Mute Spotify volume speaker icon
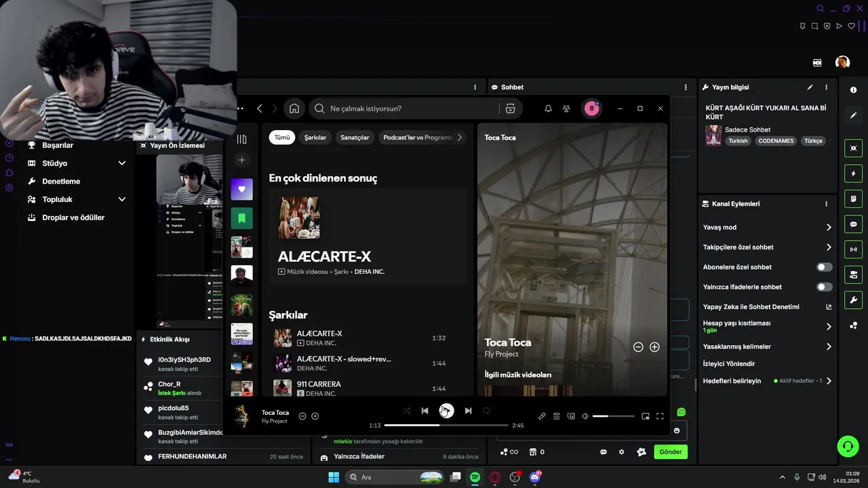 (585, 416)
